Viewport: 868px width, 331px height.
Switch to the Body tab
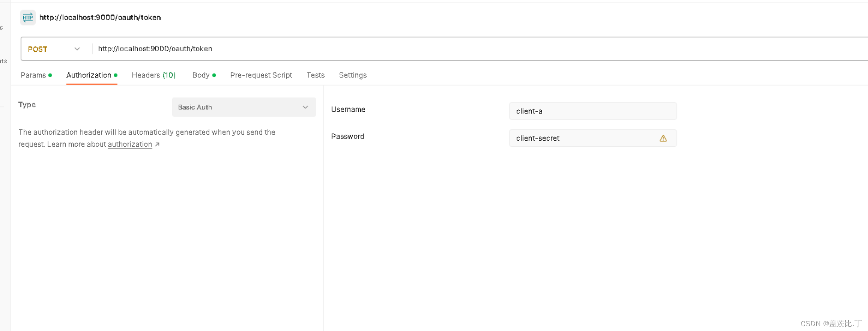(x=204, y=75)
